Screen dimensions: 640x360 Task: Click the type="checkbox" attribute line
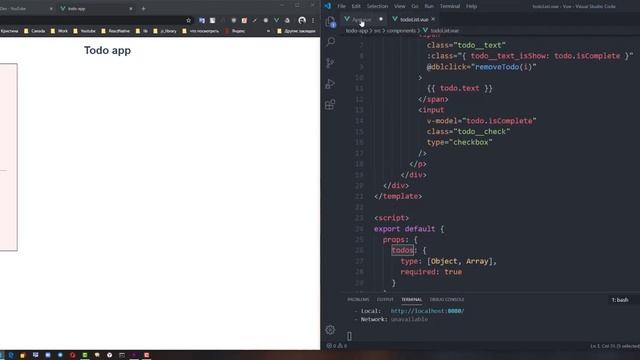(x=459, y=142)
